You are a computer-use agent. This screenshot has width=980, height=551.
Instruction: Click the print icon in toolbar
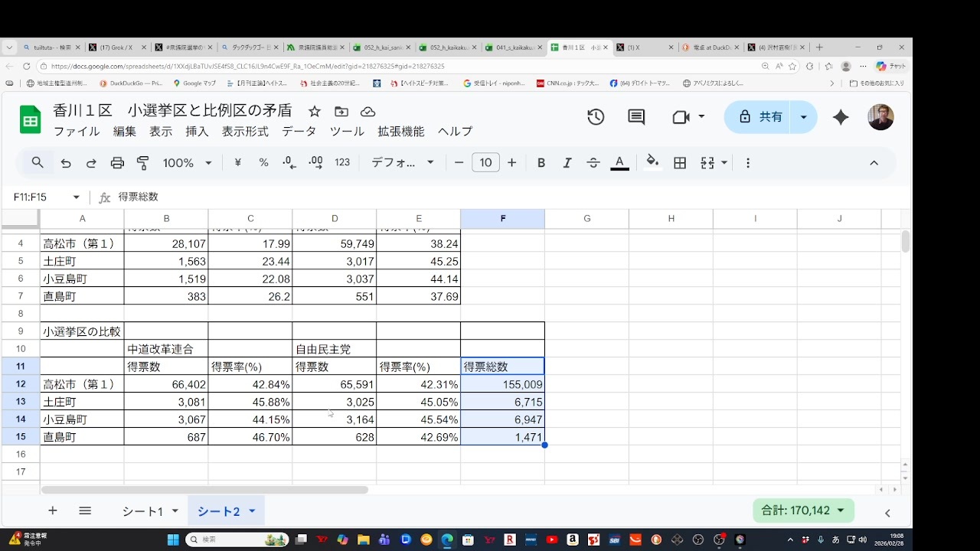[117, 163]
